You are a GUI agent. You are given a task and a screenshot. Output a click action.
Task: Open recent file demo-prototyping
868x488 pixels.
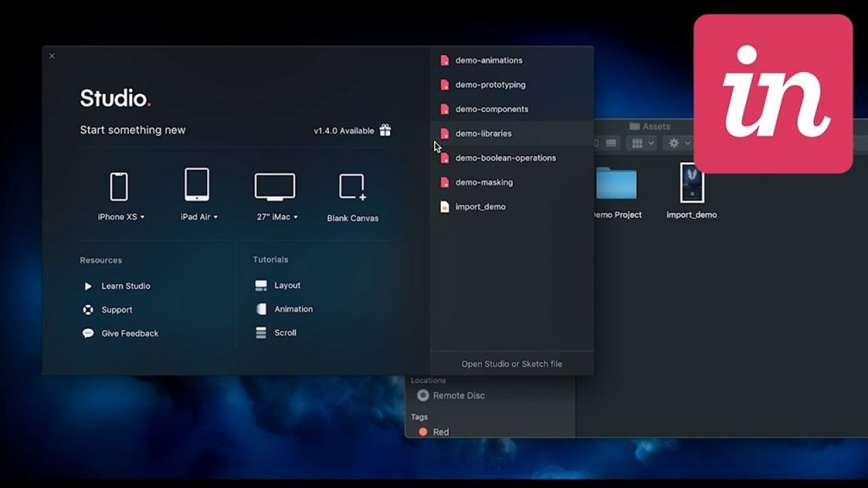click(x=511, y=85)
